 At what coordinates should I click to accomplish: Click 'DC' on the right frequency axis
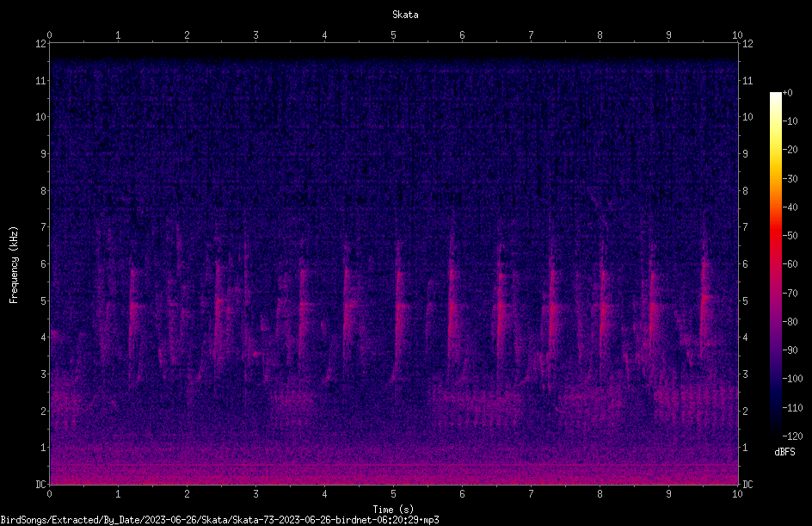[x=747, y=485]
